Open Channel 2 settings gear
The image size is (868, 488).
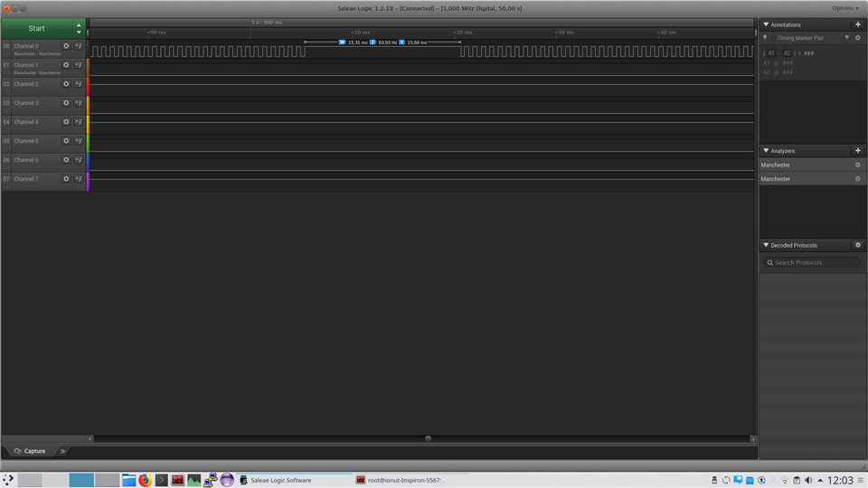coord(66,84)
